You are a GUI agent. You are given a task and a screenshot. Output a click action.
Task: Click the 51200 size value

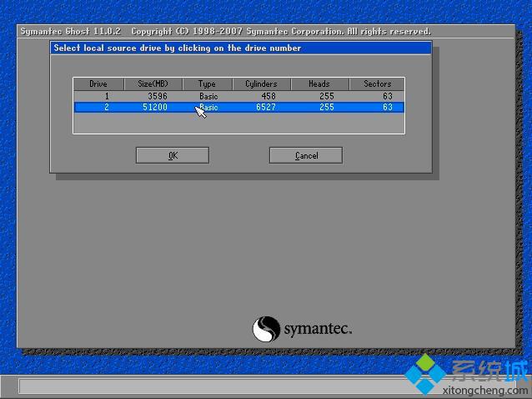click(155, 108)
